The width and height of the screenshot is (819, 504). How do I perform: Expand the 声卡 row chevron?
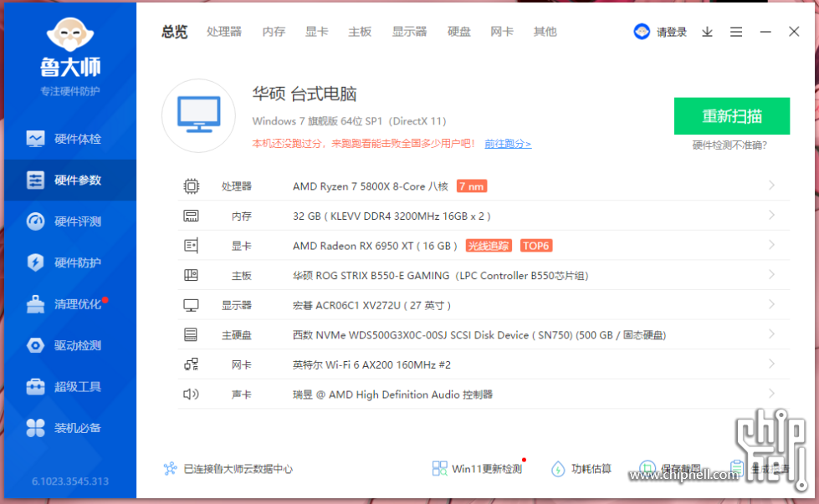(x=771, y=394)
